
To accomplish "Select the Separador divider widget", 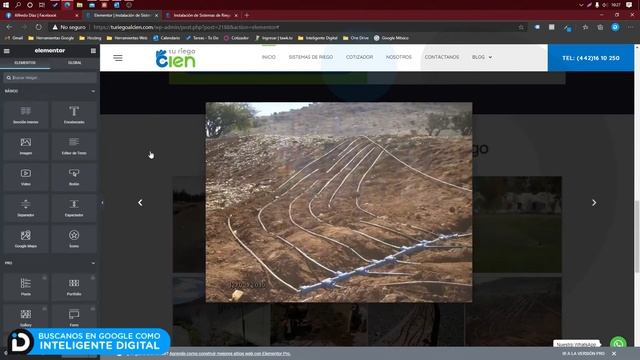I will [x=26, y=208].
